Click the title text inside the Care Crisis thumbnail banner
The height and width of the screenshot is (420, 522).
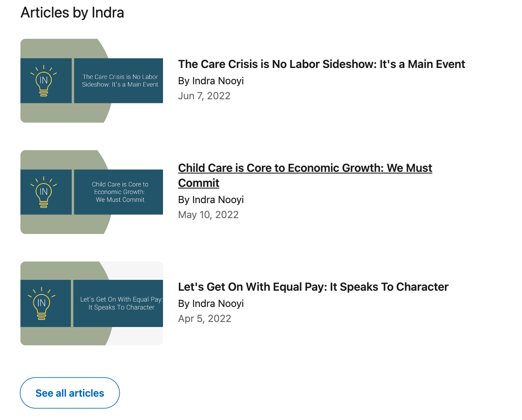120,80
